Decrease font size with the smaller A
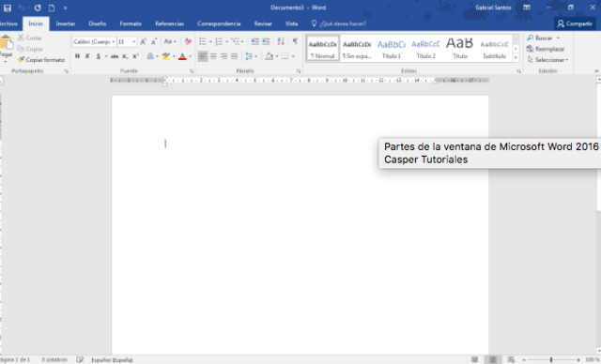 154,41
